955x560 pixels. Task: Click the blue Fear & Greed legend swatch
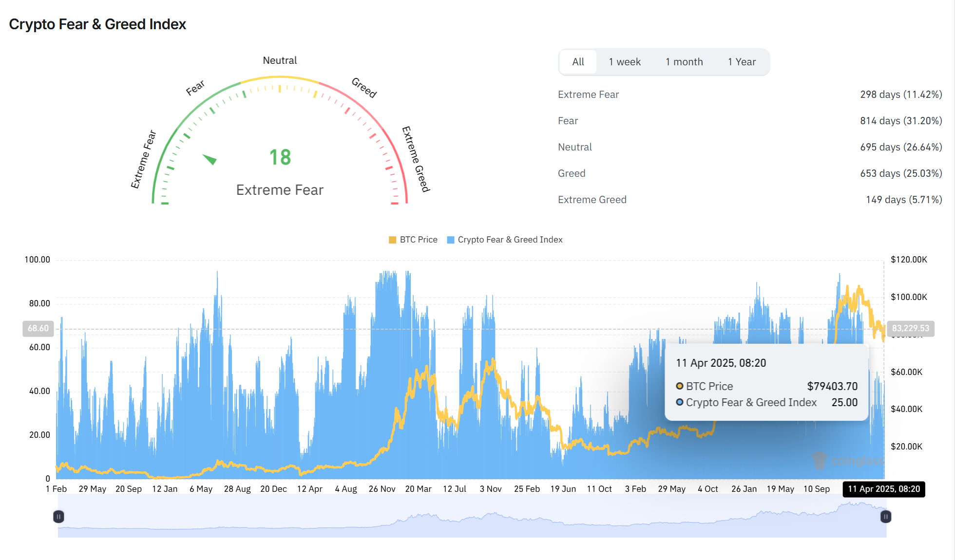coord(451,240)
